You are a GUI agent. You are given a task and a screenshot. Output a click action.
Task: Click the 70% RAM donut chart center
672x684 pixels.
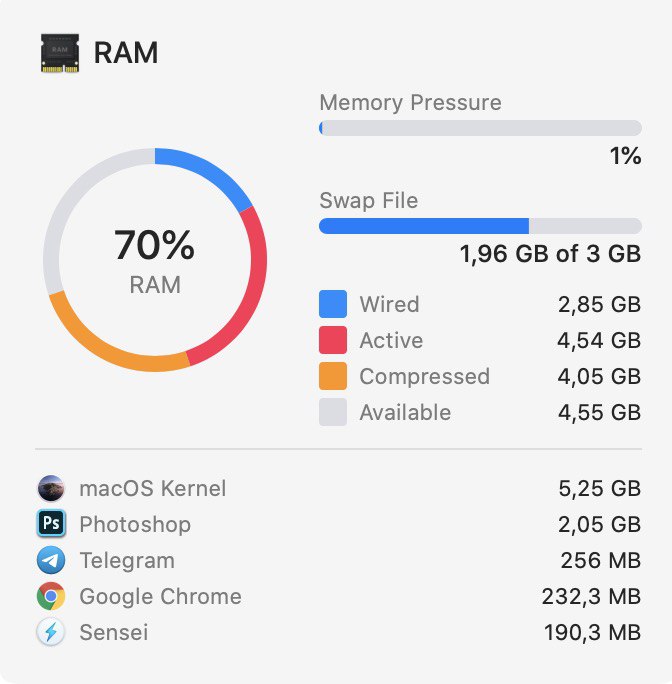(x=155, y=260)
